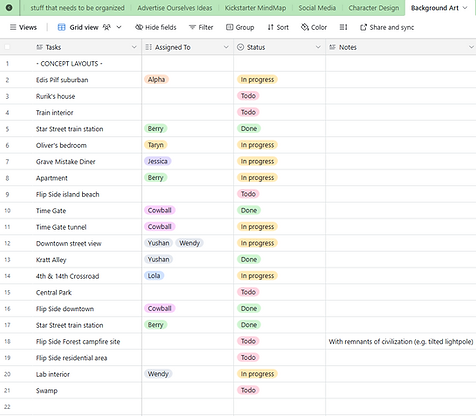Click the Alpha assignee tag
Viewport: 476px width, 416px height.
coord(156,79)
